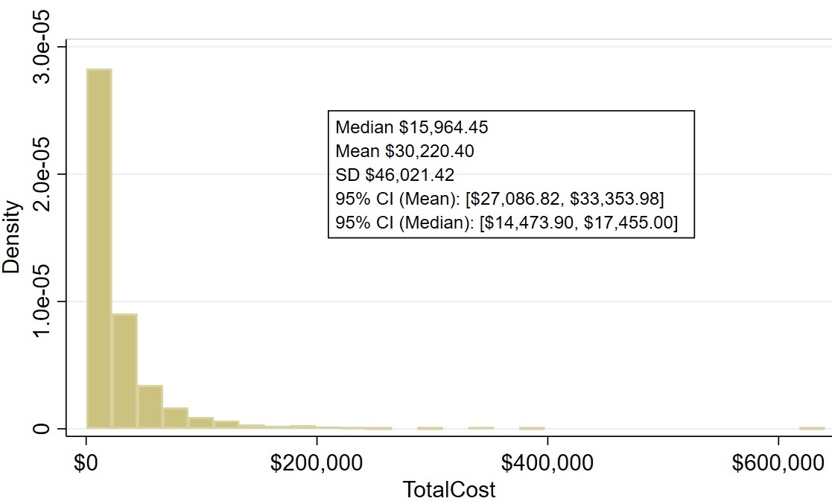Click the $0 x-axis label

(x=86, y=463)
